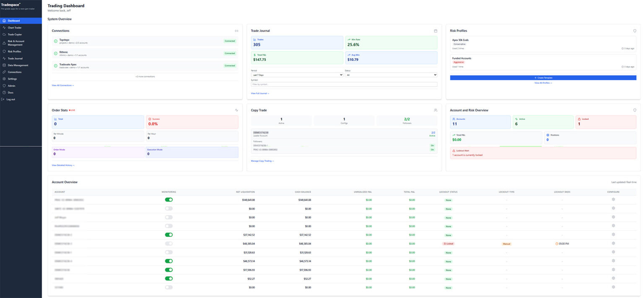This screenshot has height=298, width=644.
Task: Enable monitoring toggle on the $48,385.04 account
Action: (x=169, y=244)
